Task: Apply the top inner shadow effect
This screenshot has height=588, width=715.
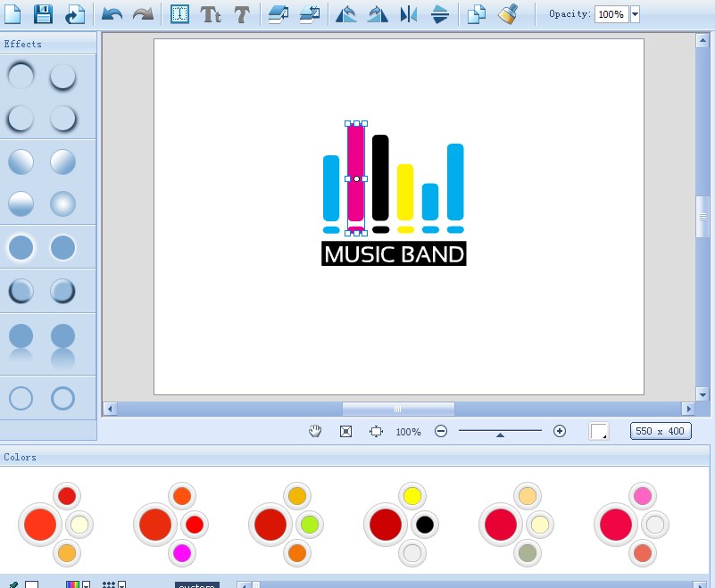Action: pyautogui.click(x=21, y=76)
